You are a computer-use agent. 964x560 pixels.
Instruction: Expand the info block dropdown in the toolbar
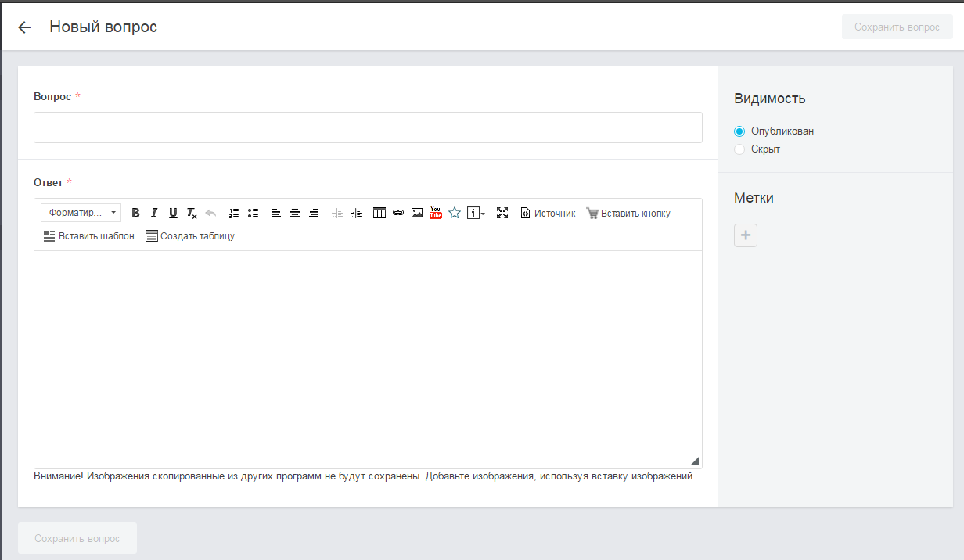[x=477, y=213]
